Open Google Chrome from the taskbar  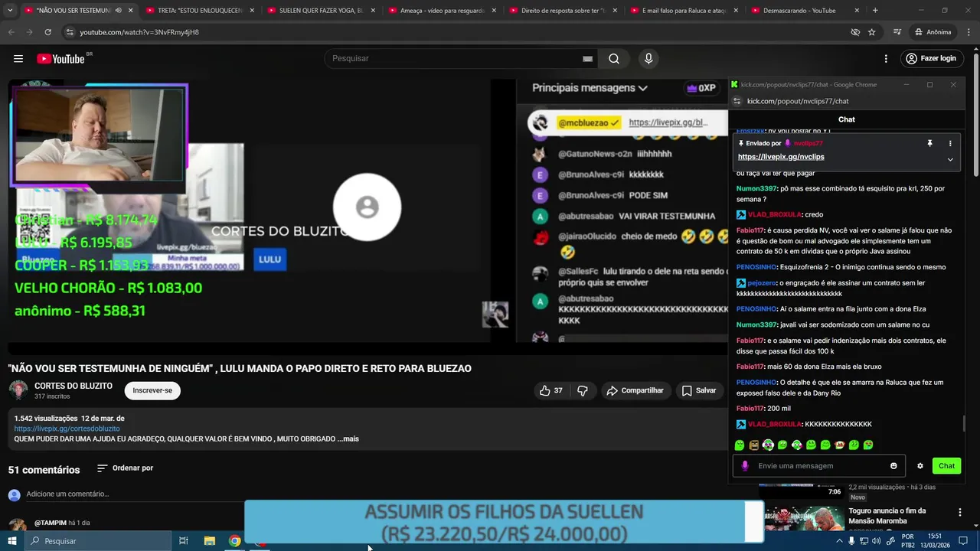pyautogui.click(x=235, y=541)
